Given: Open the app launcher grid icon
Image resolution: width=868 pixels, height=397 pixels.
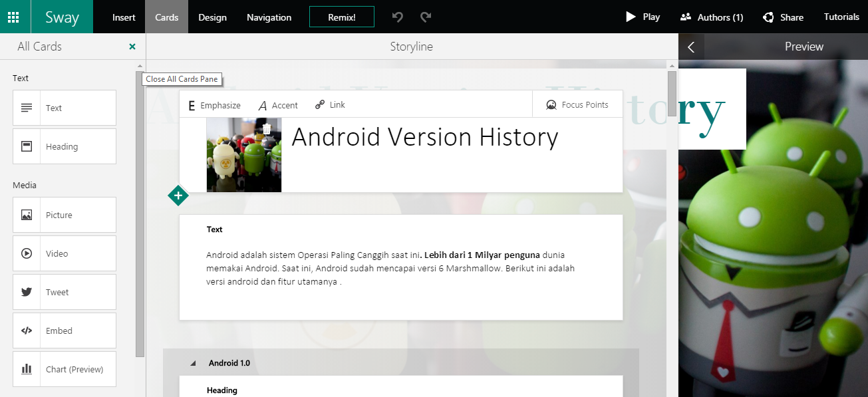Looking at the screenshot, I should (x=13, y=17).
